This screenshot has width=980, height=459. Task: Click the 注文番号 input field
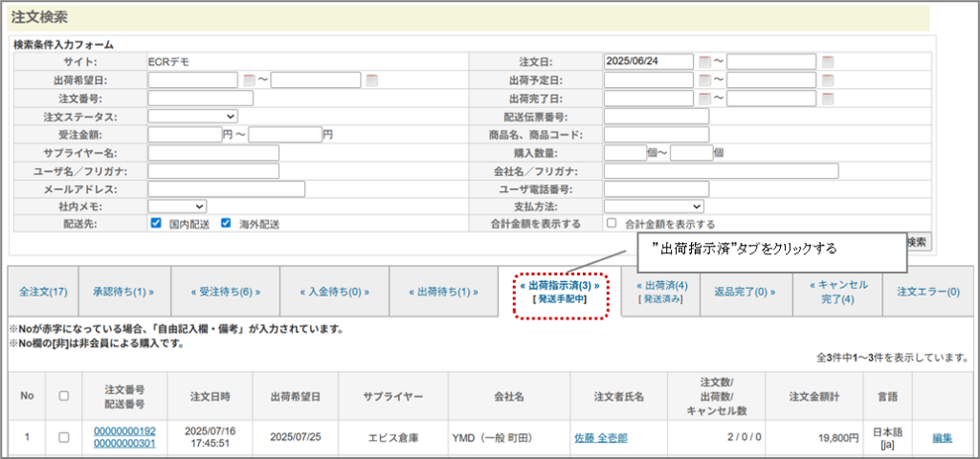(x=200, y=98)
